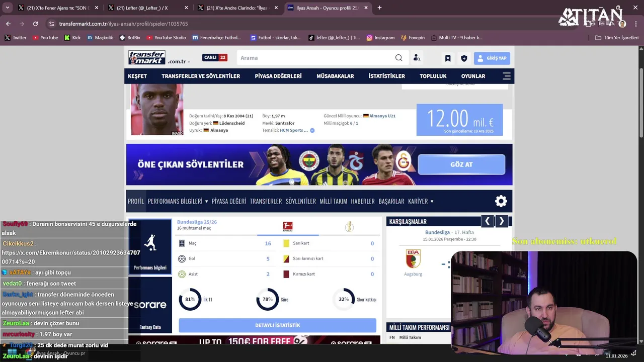The width and height of the screenshot is (644, 362).
Task: Click the 78% Süre progress ring
Action: (x=268, y=299)
